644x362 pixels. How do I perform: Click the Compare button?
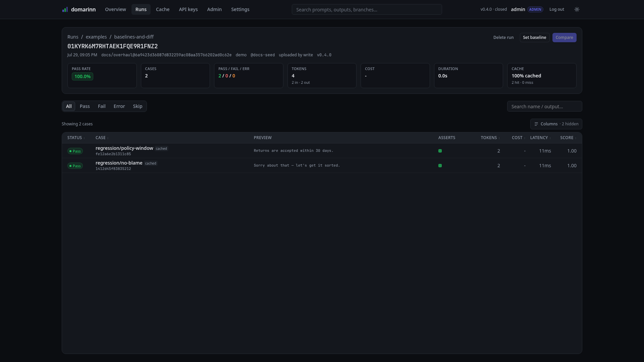[x=564, y=38]
